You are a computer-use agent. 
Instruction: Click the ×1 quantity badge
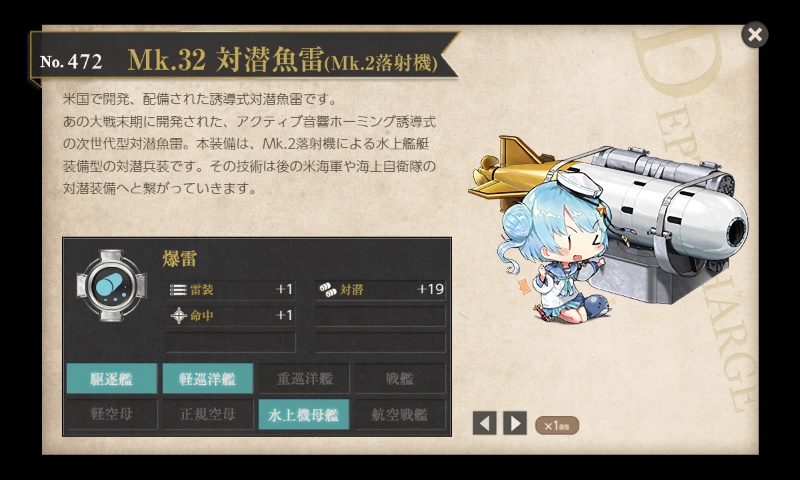point(557,425)
